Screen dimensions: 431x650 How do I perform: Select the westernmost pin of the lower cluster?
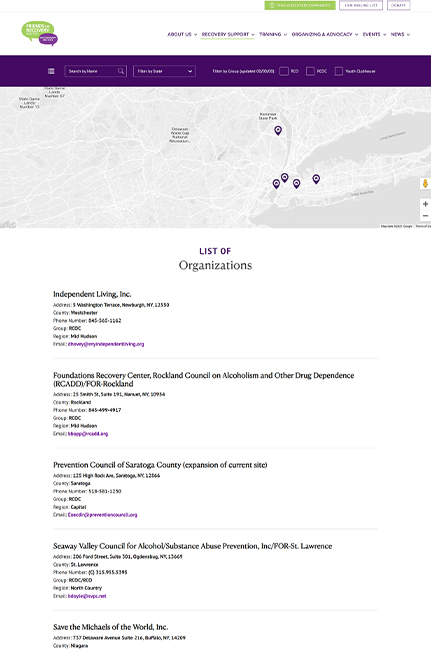pyautogui.click(x=276, y=184)
